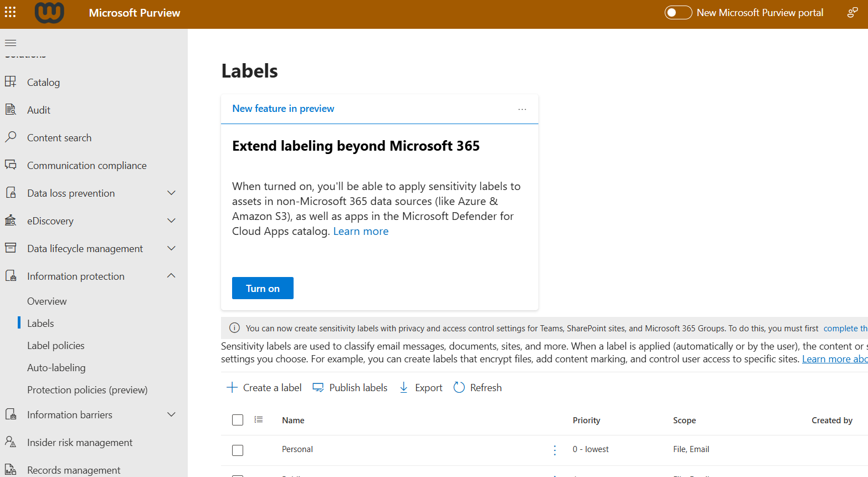Expand the Data loss prevention section
The height and width of the screenshot is (477, 868).
tap(171, 193)
